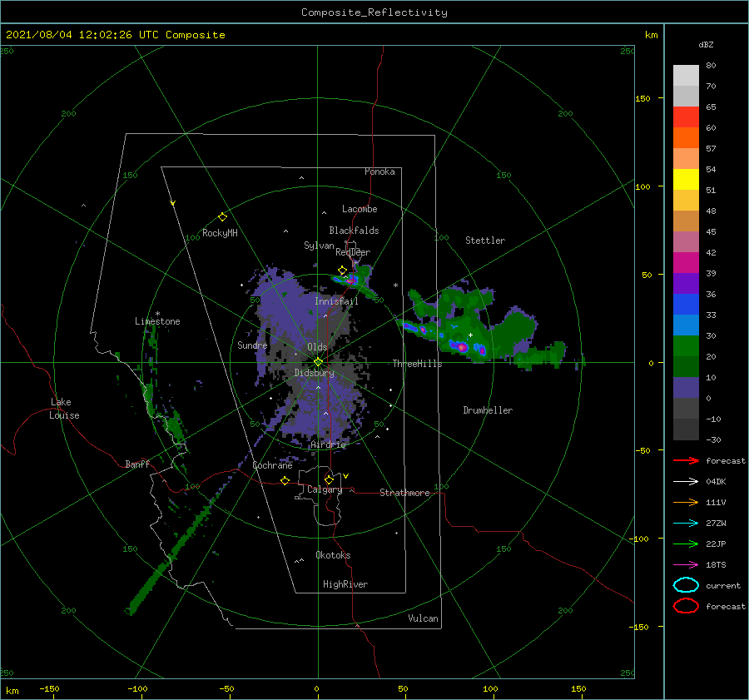The image size is (749, 700).
Task: Click the current legend label
Action: coord(723,586)
